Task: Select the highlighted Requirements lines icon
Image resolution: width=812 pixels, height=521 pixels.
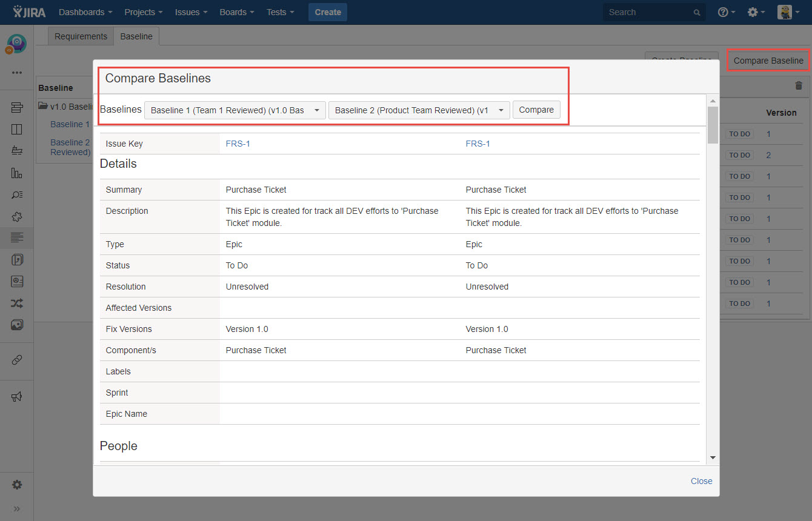Action: [x=17, y=237]
